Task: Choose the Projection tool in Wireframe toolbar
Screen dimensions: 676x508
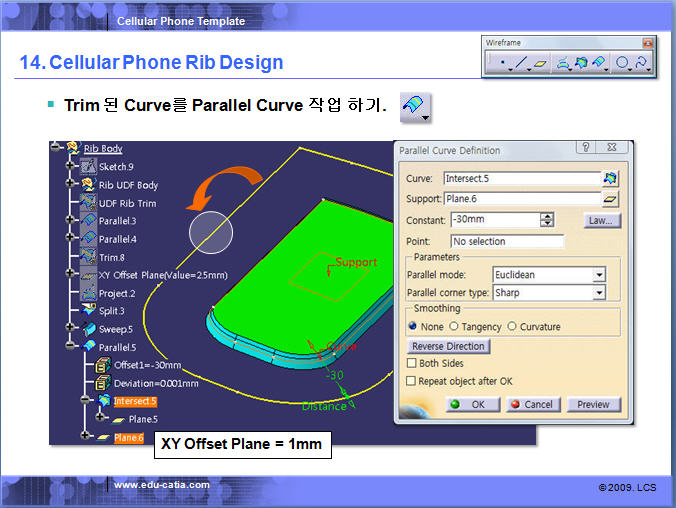Action: (563, 63)
